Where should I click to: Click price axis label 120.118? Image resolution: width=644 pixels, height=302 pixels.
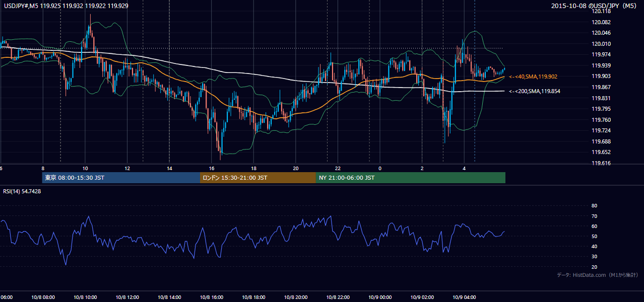click(600, 11)
